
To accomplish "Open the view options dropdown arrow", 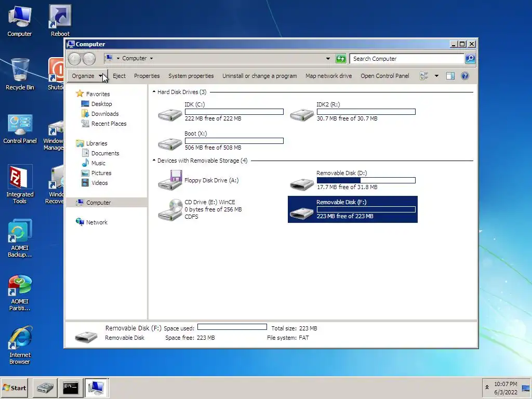I will [436, 76].
